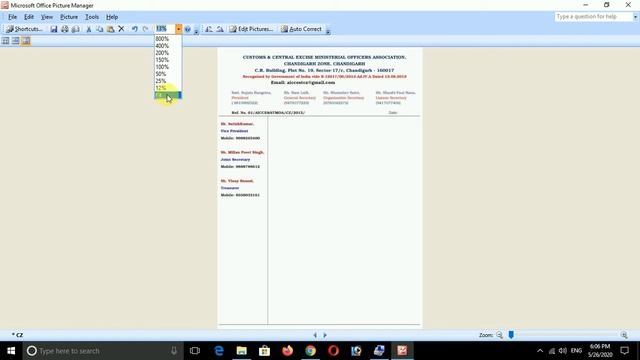Screen dimensions: 640x360
Task: Click the zoom percentage input box
Action: pos(165,29)
